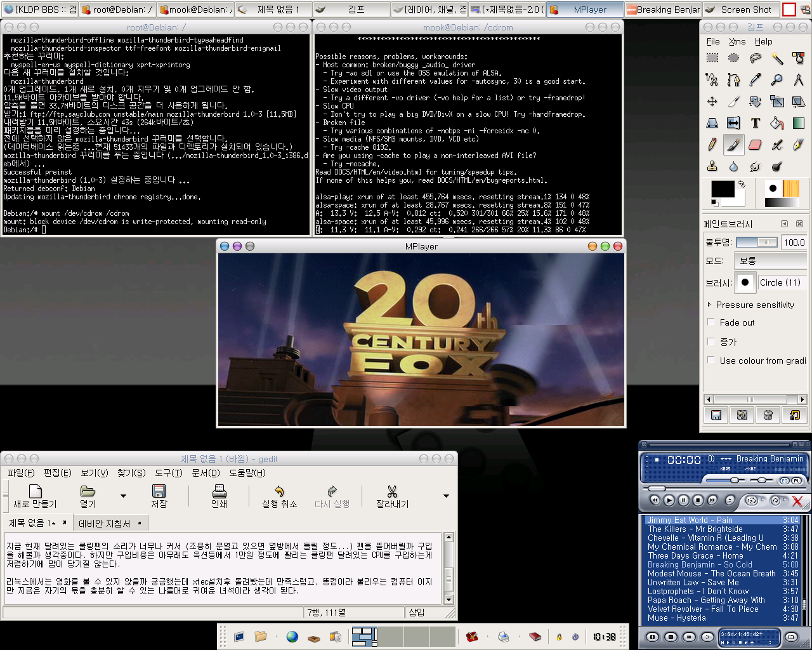Select the Pencil tool in GIMP toolbox
The height and width of the screenshot is (650, 812).
point(712,145)
